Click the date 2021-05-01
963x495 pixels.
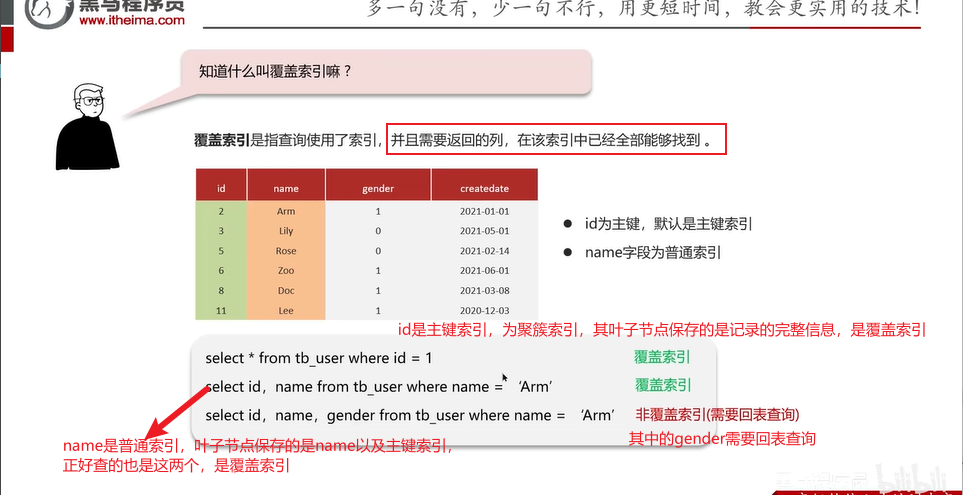485,231
